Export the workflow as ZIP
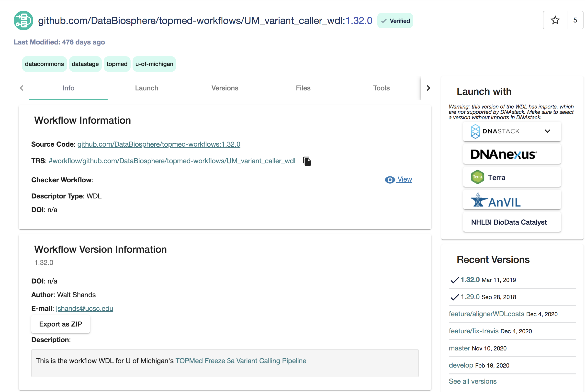This screenshot has width=585, height=392. coord(60,324)
